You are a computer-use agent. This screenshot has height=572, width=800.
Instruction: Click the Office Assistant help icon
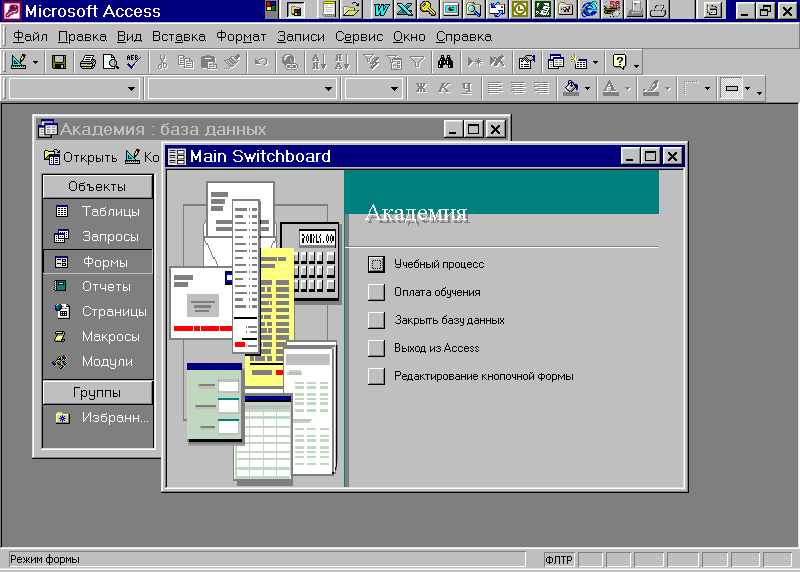pos(619,62)
